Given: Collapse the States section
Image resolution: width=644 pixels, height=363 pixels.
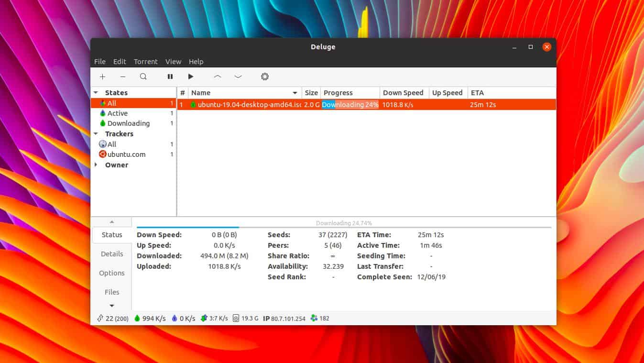Looking at the screenshot, I should 96,93.
